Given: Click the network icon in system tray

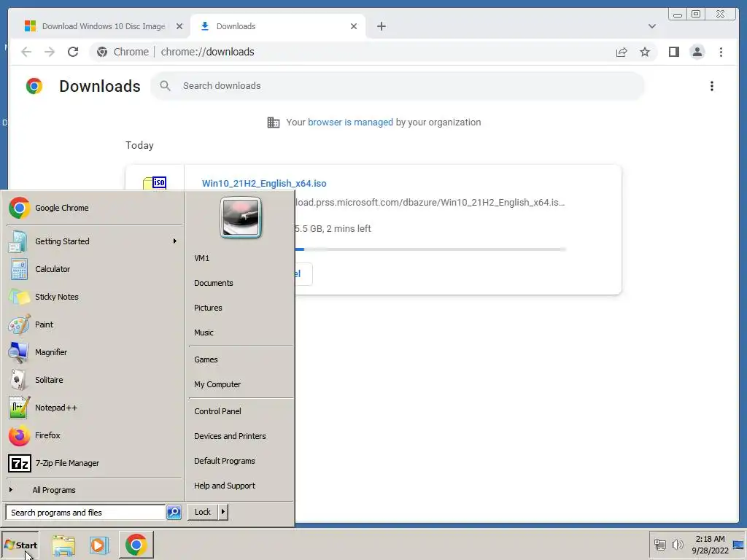Looking at the screenshot, I should click(659, 545).
